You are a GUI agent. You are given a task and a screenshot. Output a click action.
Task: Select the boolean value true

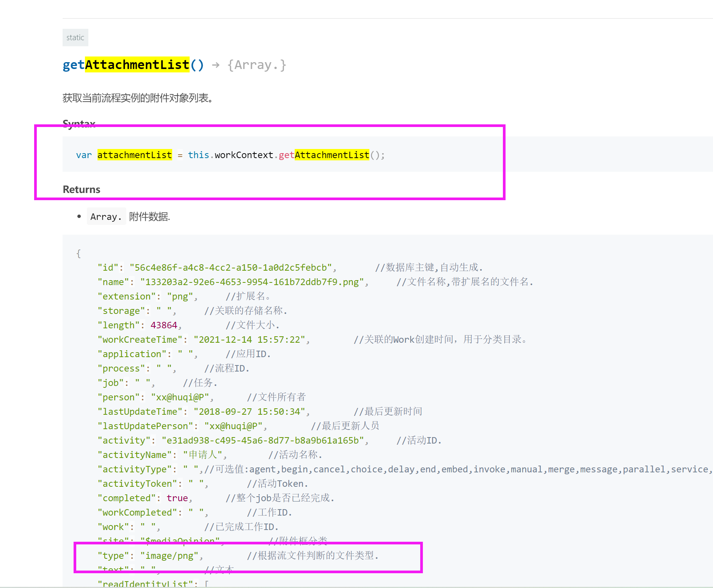tap(177, 498)
